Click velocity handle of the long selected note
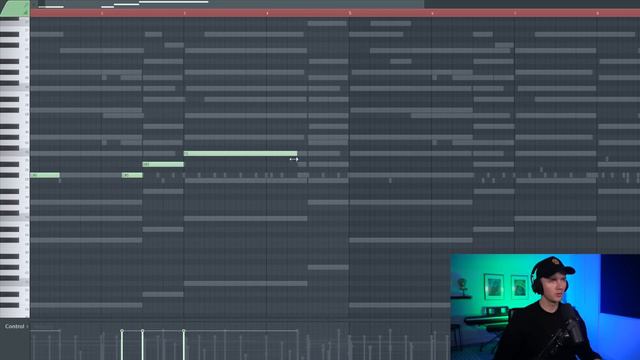Viewport: 640px width, 360px height. click(x=184, y=331)
